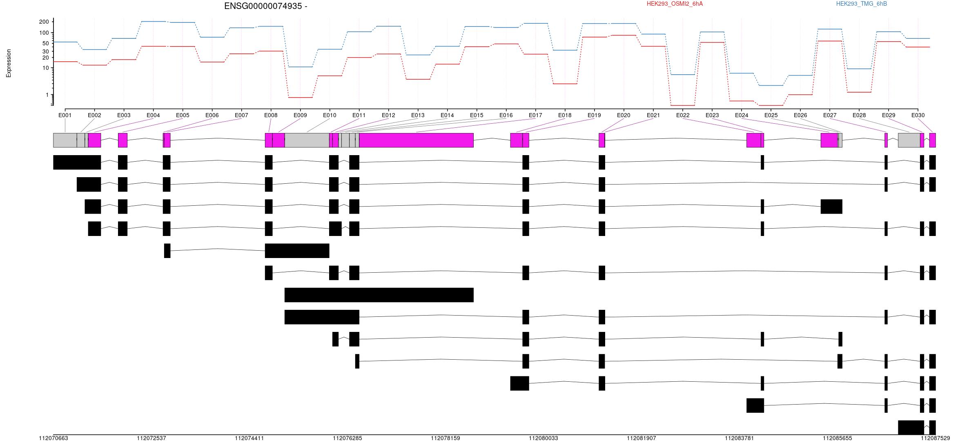
Task: Click exon label E015
Action: pyautogui.click(x=477, y=115)
